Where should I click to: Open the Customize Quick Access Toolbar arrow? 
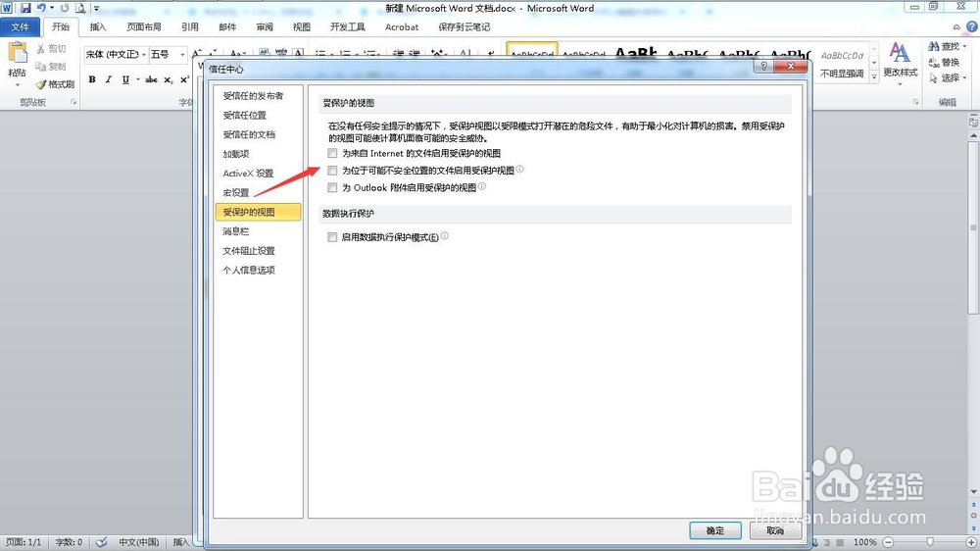pyautogui.click(x=96, y=9)
